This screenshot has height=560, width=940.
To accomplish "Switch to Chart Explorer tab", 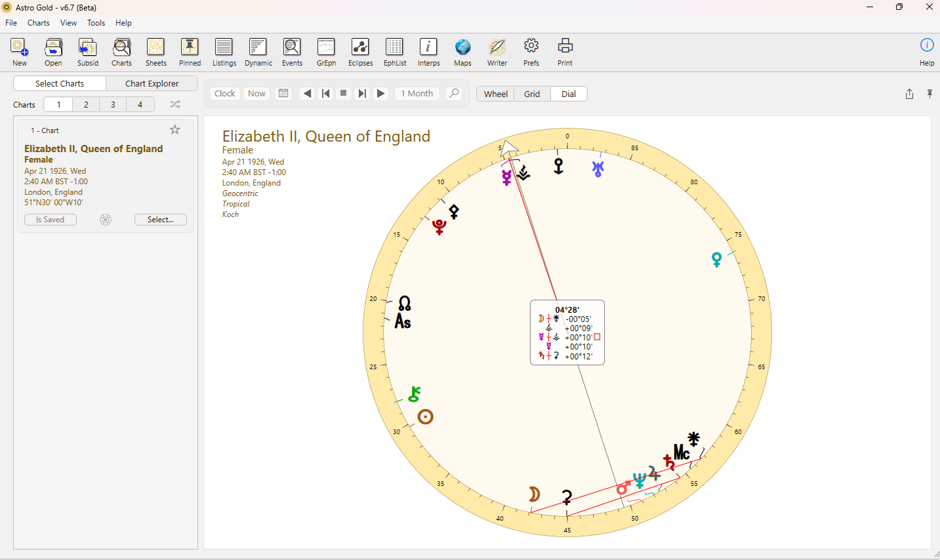I will [x=152, y=83].
